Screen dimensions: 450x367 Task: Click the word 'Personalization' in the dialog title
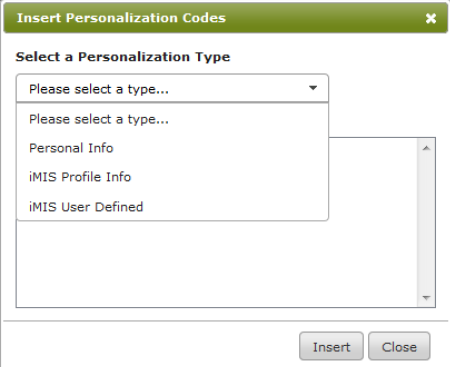[122, 18]
